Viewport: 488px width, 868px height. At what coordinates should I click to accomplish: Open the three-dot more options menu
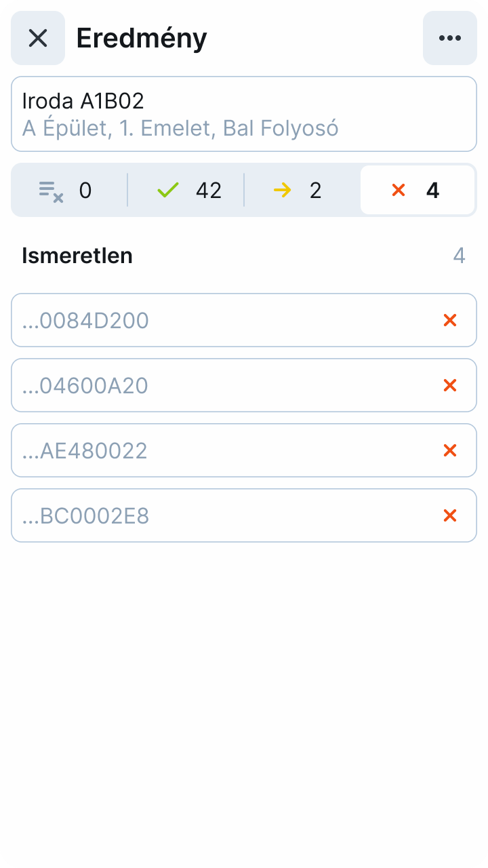(x=450, y=38)
